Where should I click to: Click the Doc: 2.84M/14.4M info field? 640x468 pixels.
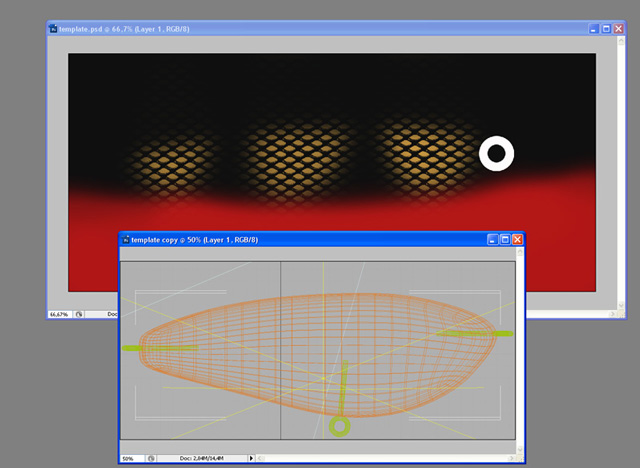200,458
